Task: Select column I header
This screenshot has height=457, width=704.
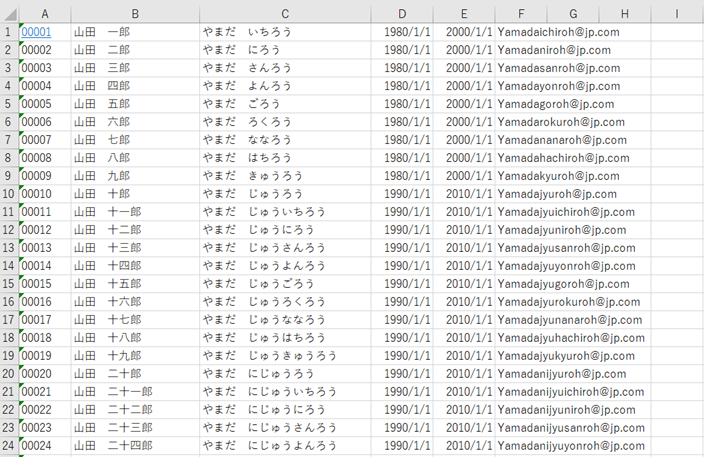Action: (677, 14)
